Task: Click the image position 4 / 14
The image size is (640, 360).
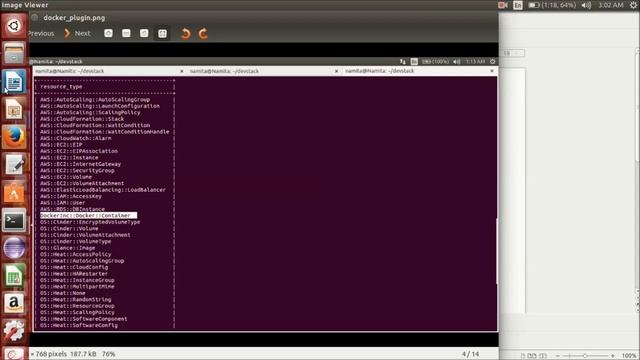Action: tap(470, 354)
